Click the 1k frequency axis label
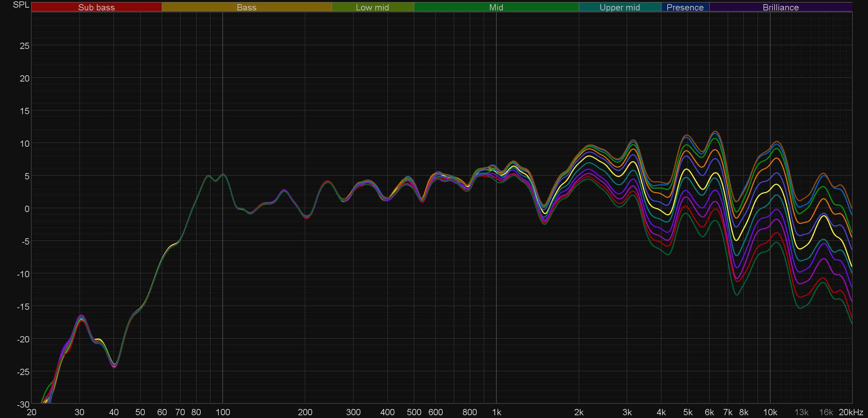 [496, 412]
